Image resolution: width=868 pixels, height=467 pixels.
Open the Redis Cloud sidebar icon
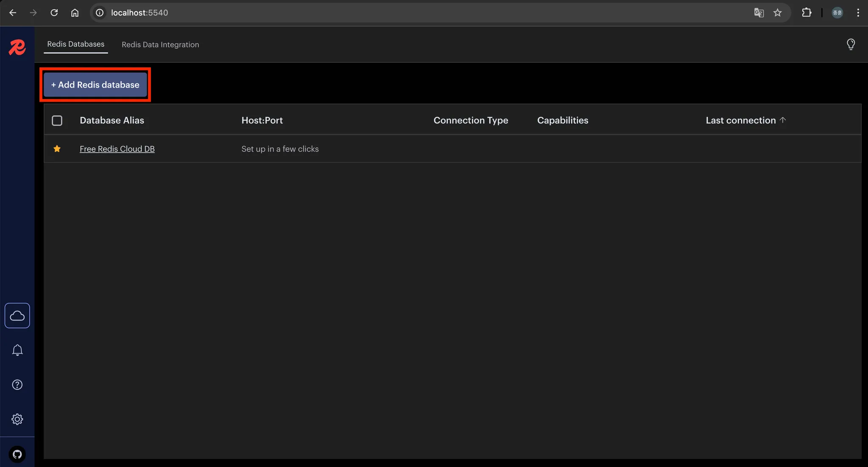[17, 316]
